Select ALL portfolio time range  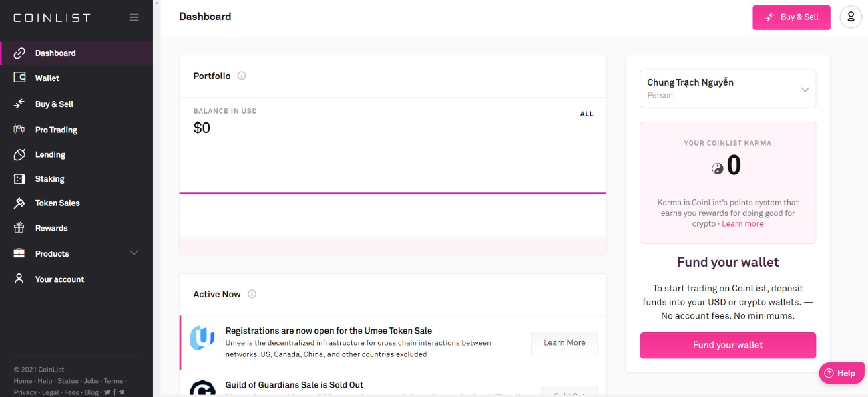(x=586, y=114)
